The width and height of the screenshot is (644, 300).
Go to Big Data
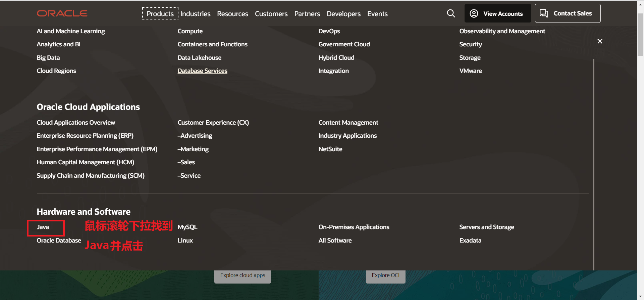(x=48, y=58)
